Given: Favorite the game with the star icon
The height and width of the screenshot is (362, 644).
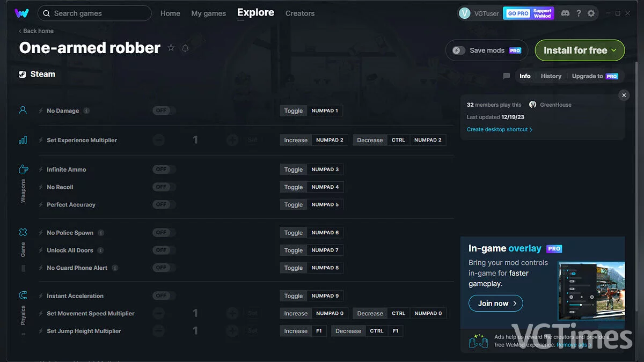Looking at the screenshot, I should coord(171,48).
